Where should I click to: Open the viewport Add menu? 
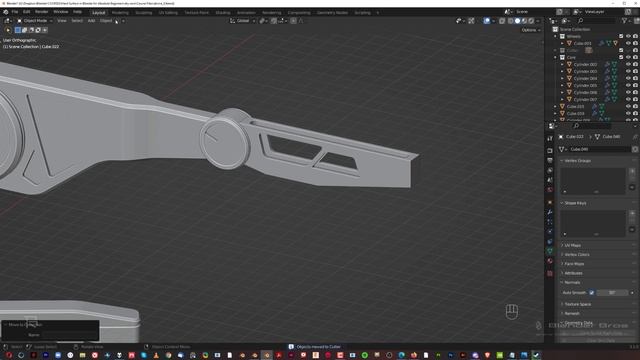pos(91,20)
